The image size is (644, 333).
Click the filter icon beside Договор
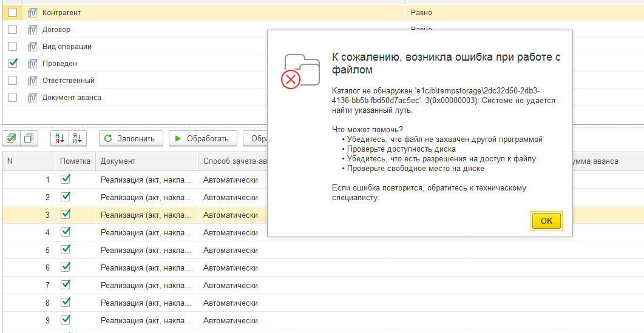(x=33, y=30)
